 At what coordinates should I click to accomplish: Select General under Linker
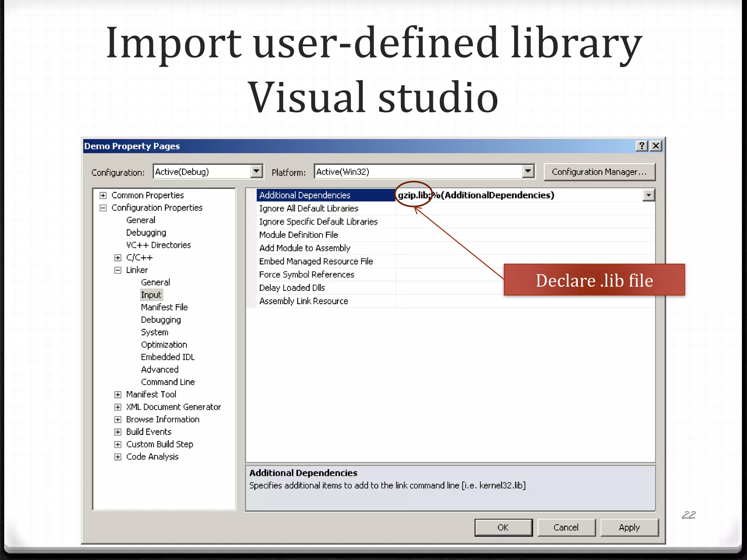point(155,283)
